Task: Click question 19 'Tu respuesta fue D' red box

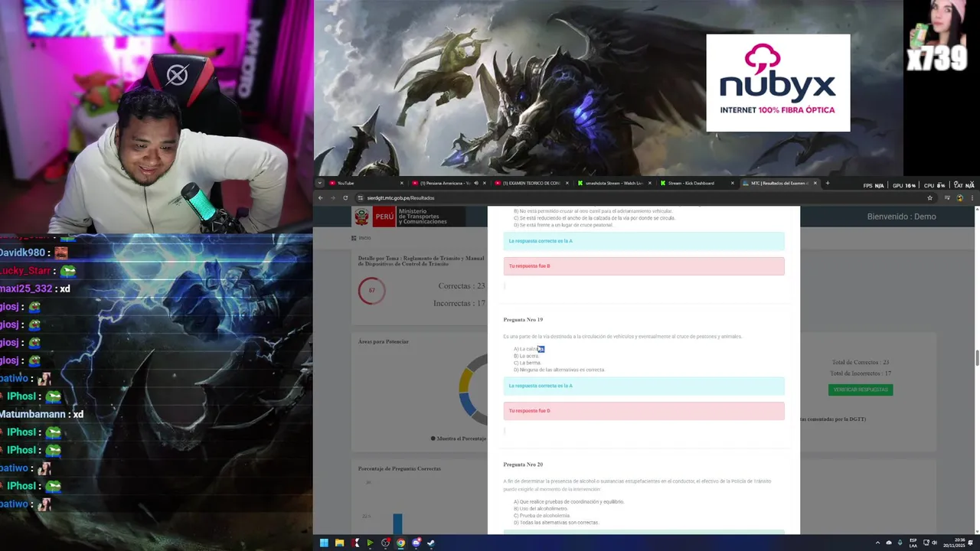Action: coord(644,411)
